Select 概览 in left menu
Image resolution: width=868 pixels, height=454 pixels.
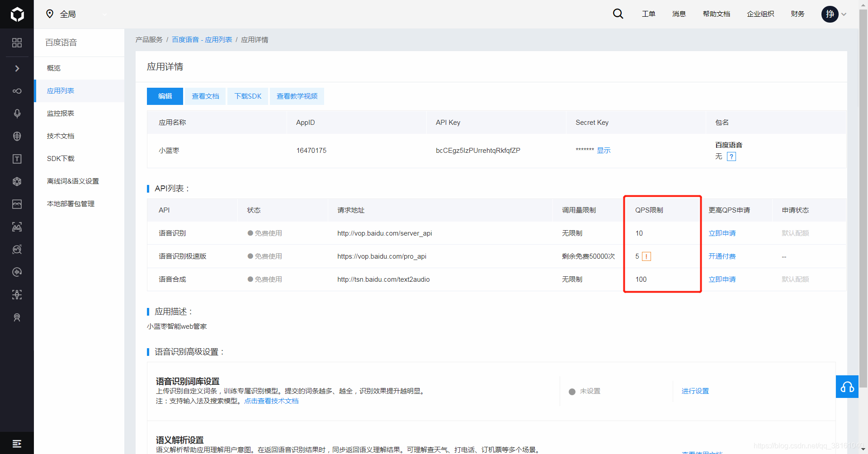point(79,68)
